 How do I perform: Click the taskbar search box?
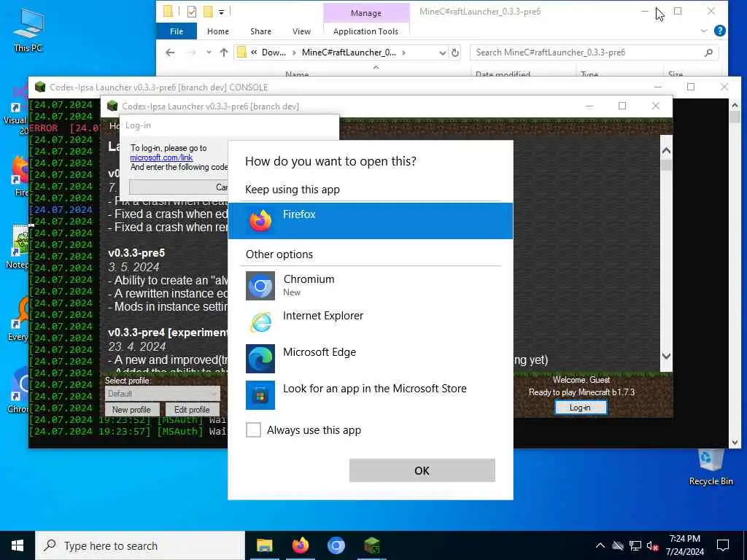click(140, 545)
